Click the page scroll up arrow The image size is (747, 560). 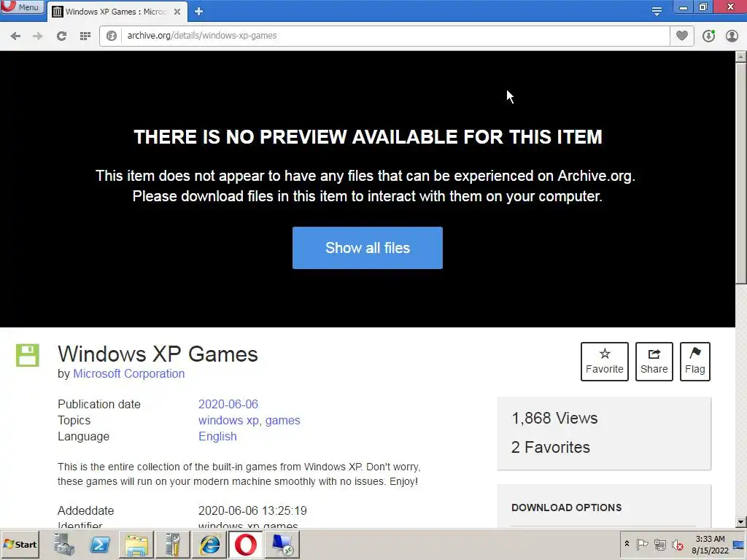[741, 57]
